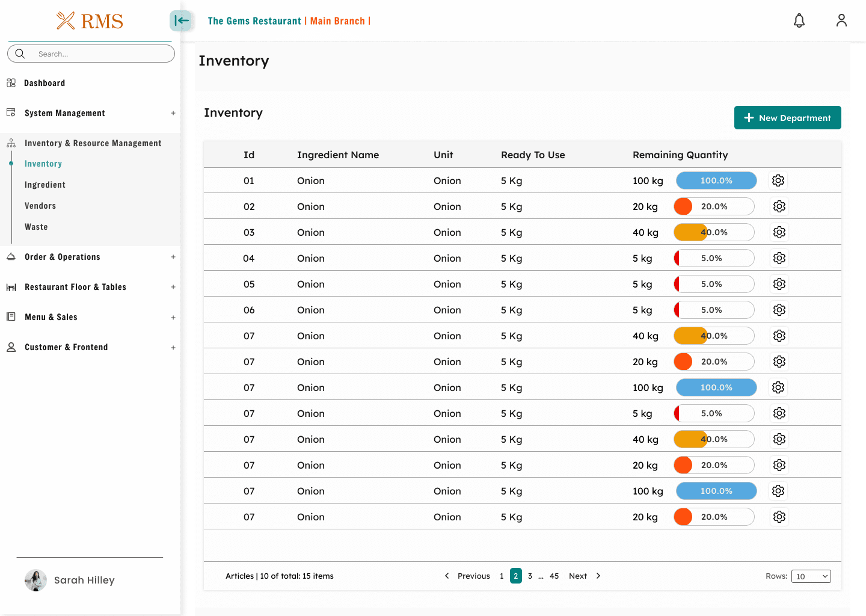The height and width of the screenshot is (616, 866).
Task: Click the gear icon for row 06
Action: [779, 310]
